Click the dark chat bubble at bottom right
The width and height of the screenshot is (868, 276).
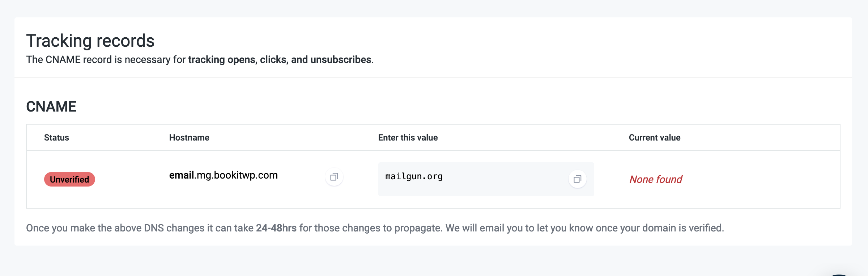click(838, 275)
